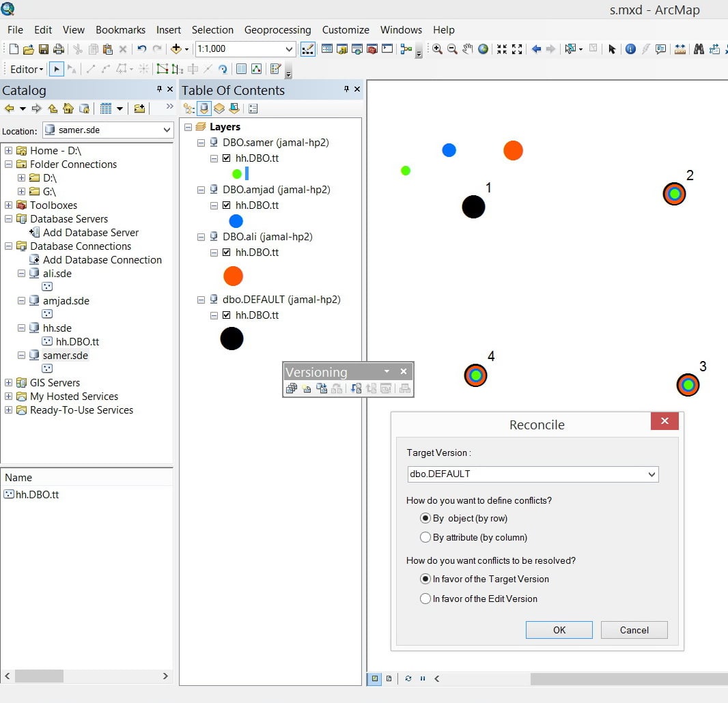The height and width of the screenshot is (703, 728).
Task: Collapse the Layers root in Table Of Contents
Action: point(188,127)
